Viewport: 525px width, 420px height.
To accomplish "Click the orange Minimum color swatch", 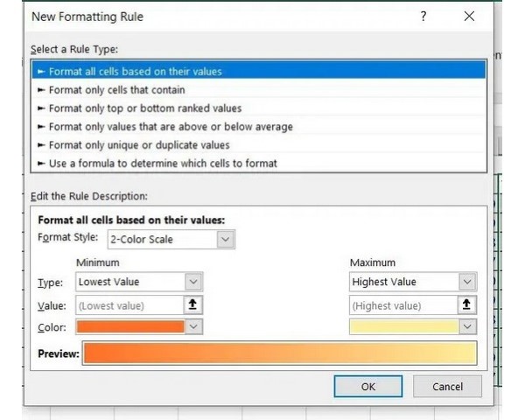I will pyautogui.click(x=130, y=326).
